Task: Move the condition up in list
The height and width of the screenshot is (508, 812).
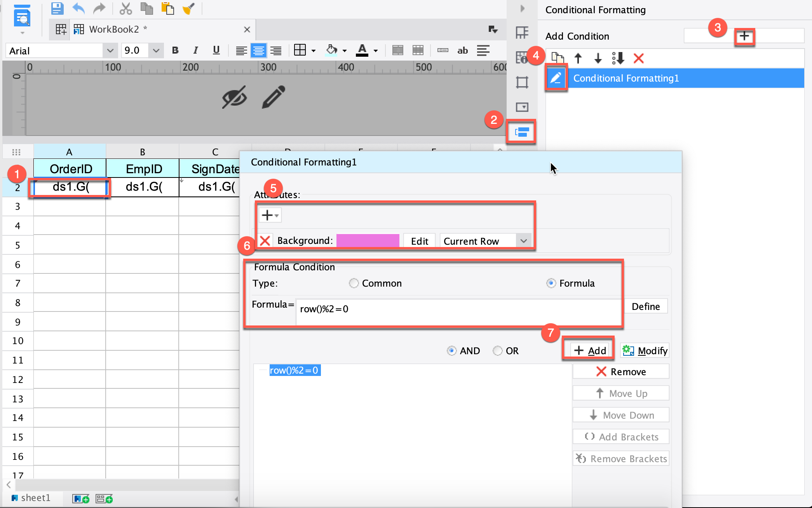Action: [x=578, y=58]
